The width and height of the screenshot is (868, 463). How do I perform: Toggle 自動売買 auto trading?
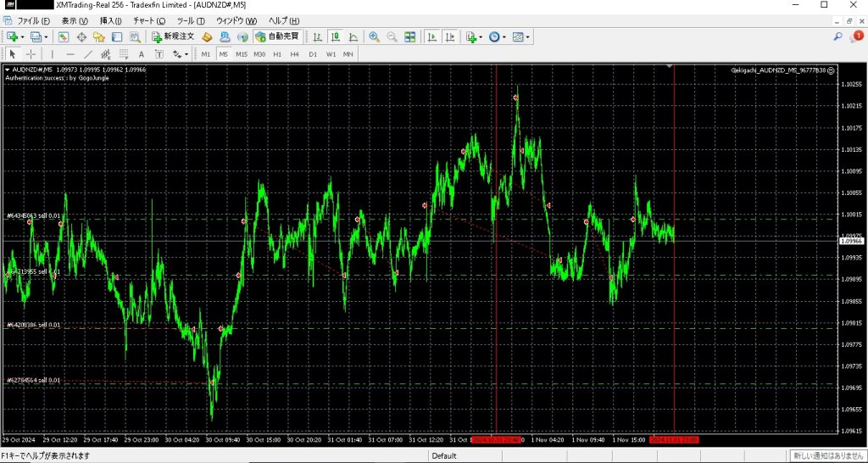click(x=277, y=37)
